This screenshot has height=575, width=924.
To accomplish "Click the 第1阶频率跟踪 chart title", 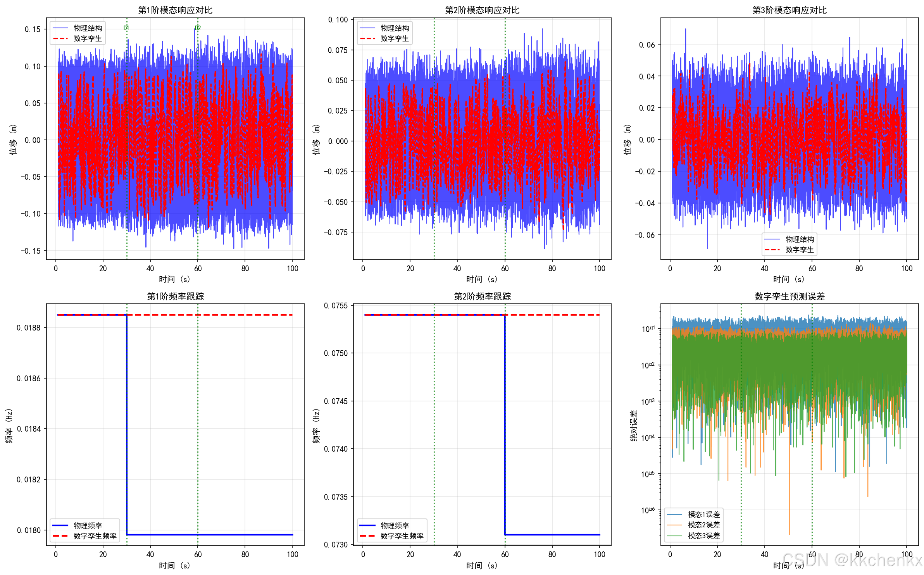I will coord(175,296).
